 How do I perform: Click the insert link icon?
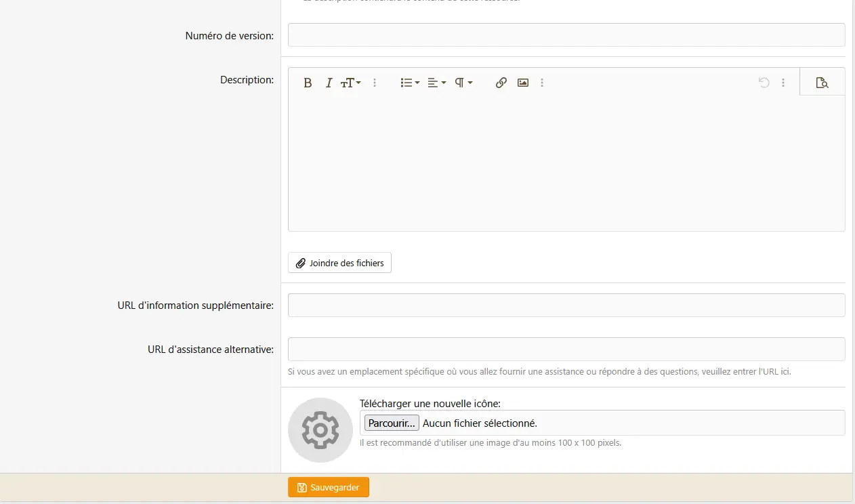tap(501, 83)
